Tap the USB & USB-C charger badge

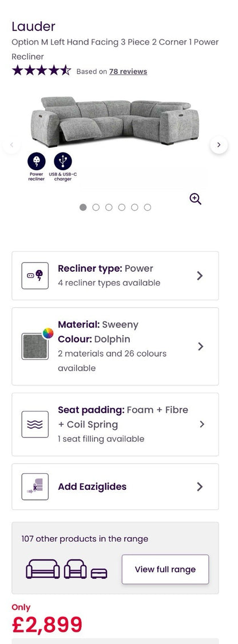62,166
